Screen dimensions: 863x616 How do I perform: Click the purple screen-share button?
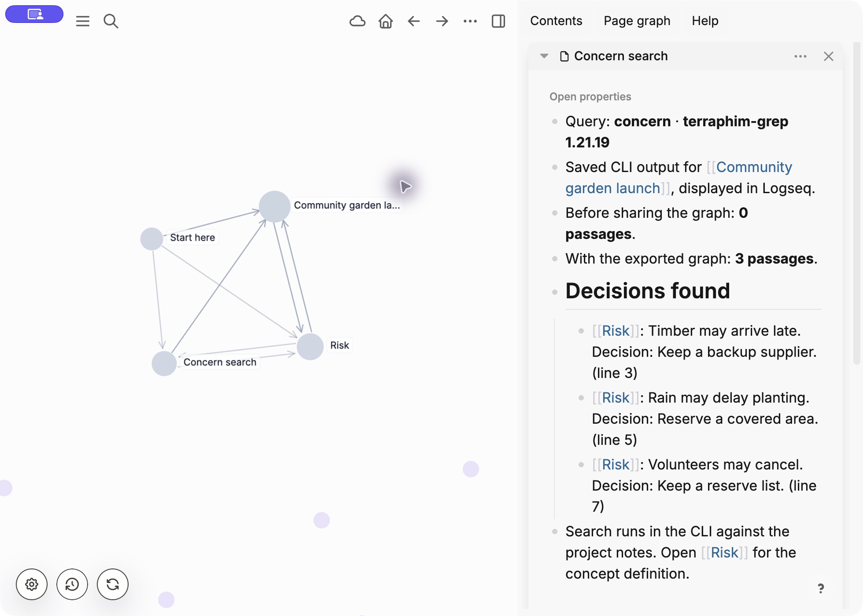point(34,14)
